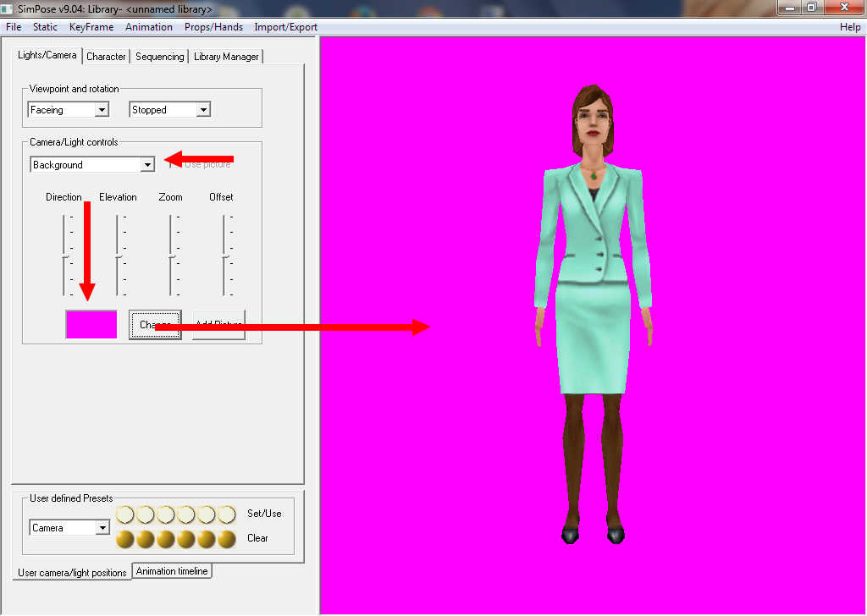Open the Stopped rotation dropdown

point(202,110)
